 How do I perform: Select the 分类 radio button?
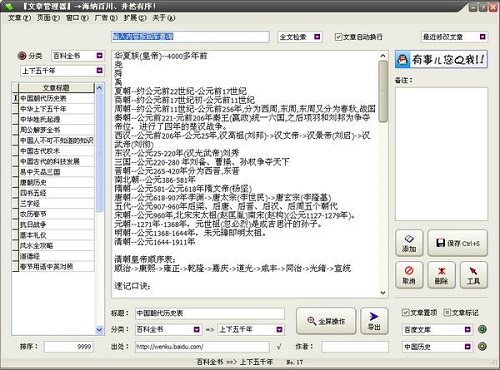tap(22, 56)
